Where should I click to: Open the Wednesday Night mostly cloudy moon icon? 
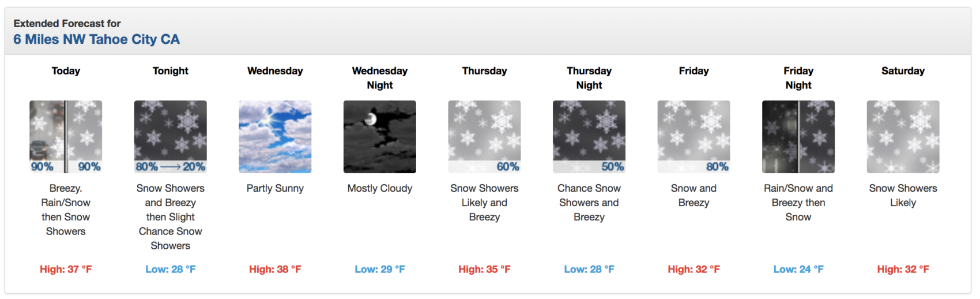click(x=380, y=137)
